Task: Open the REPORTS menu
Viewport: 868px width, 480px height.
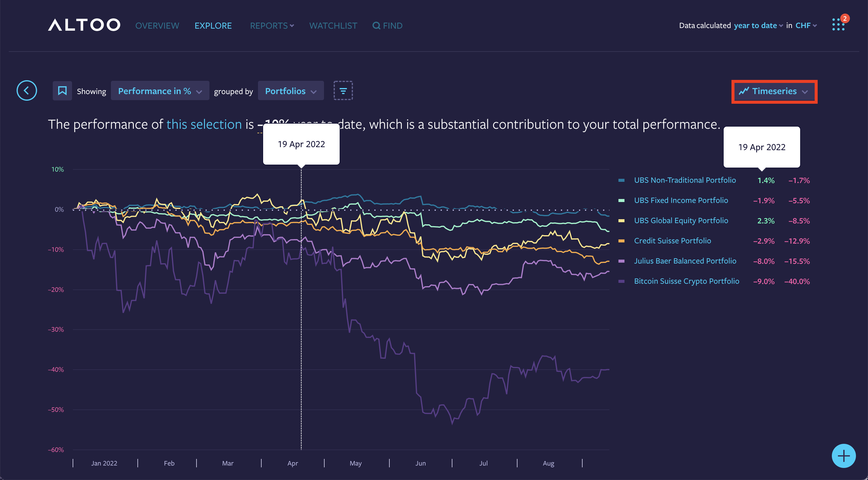Action: point(272,26)
